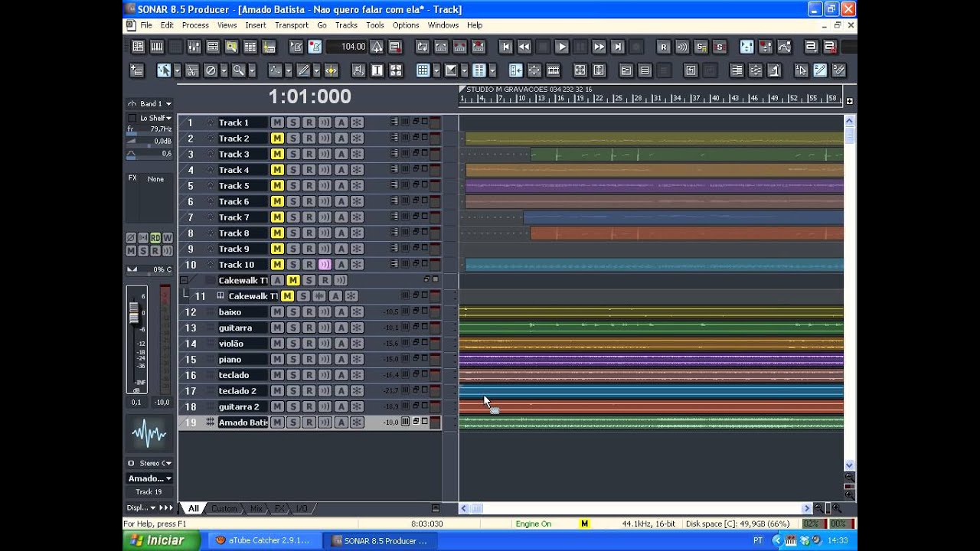The image size is (980, 551).
Task: Toggle the RD read automation button in the inspector
Action: point(155,238)
